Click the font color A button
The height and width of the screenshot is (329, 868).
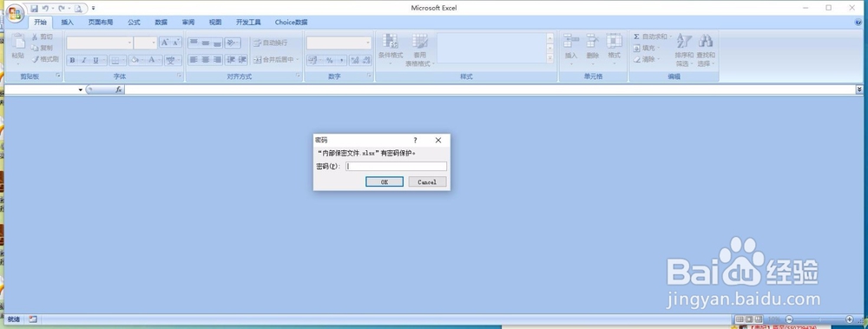point(153,61)
